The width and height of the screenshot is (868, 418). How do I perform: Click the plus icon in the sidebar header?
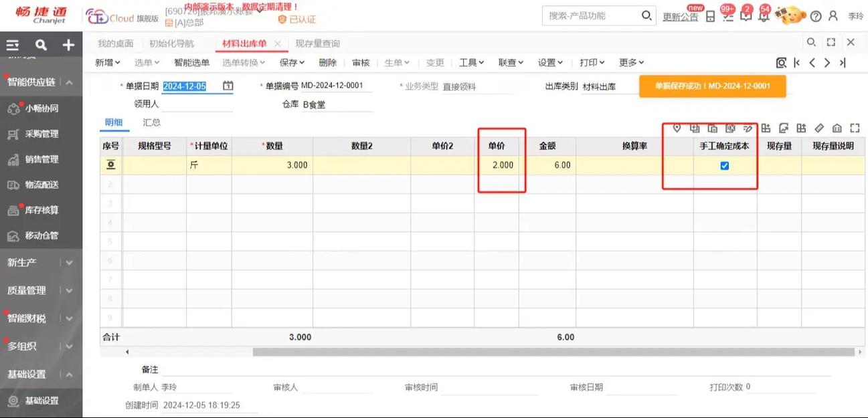(68, 45)
